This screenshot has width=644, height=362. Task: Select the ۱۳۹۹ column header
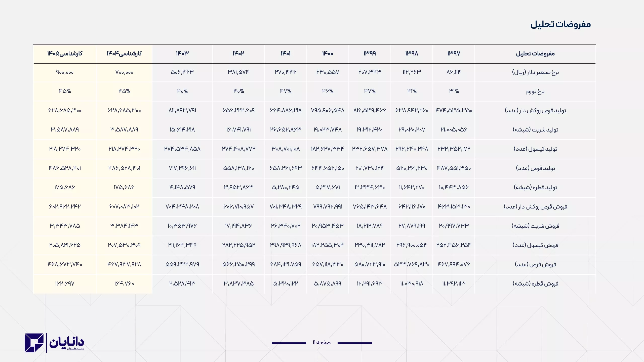coord(370,54)
